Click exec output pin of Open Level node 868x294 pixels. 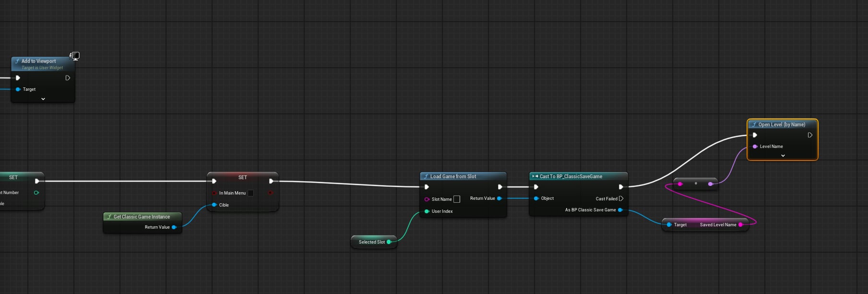coord(810,135)
